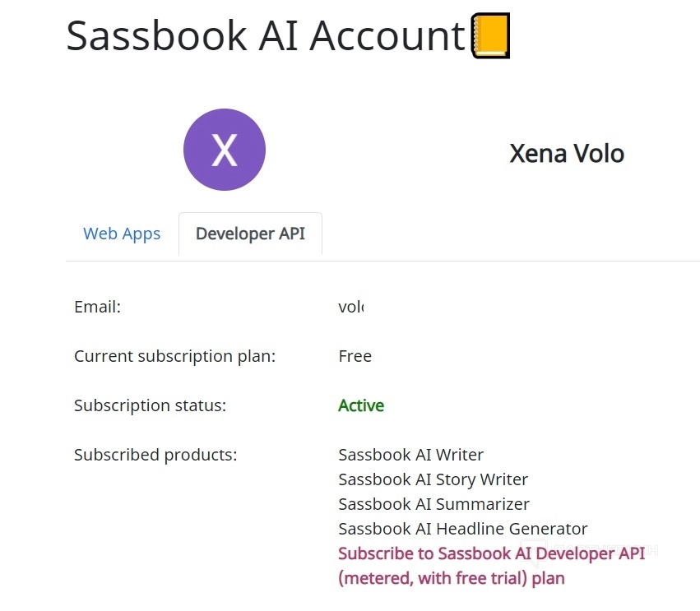Click the yellow notebook icon beside the title
This screenshot has height=611, width=700.
pyautogui.click(x=491, y=36)
